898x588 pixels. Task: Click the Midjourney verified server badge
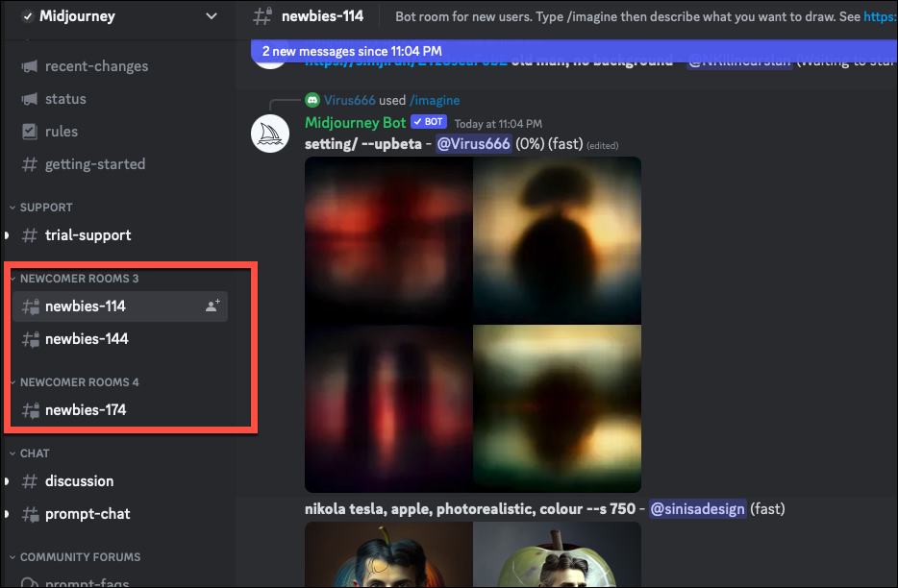28,16
